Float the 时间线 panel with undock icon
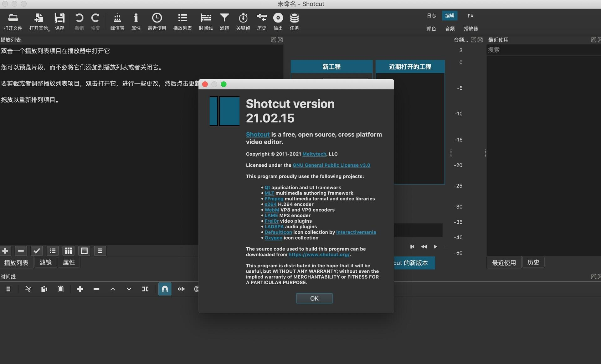This screenshot has height=364, width=601. (593, 276)
